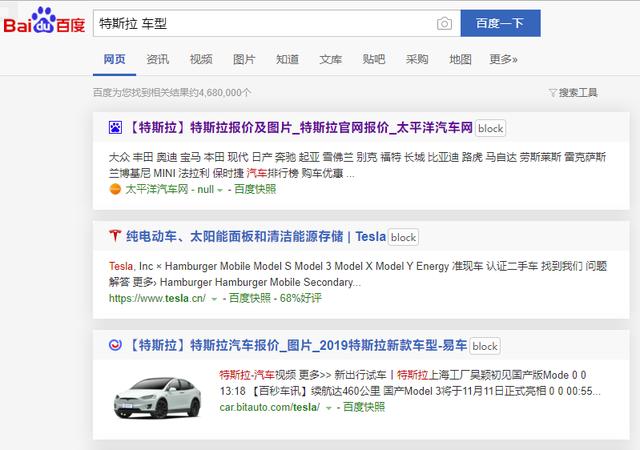The height and width of the screenshot is (450, 640).
Task: Expand dropdown arrow after 太平洋汽车网 - null
Action: [220, 190]
